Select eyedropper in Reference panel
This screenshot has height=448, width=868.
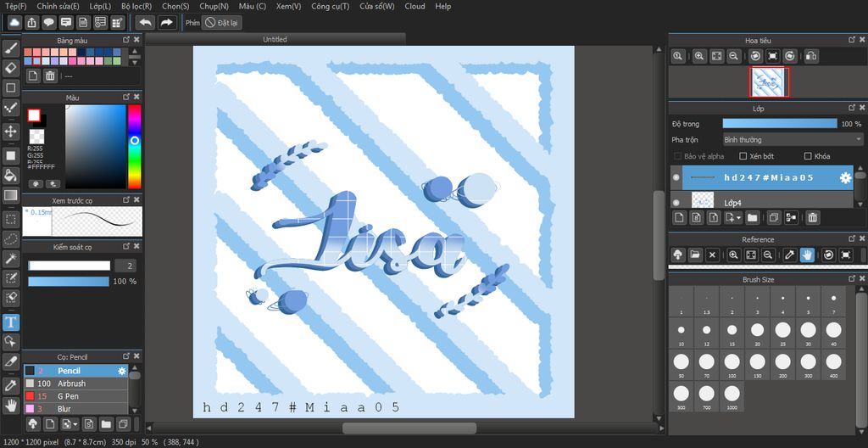[789, 255]
